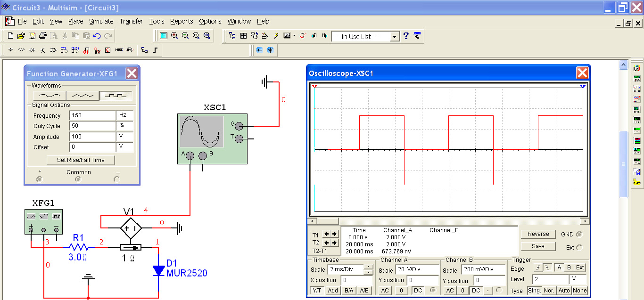The image size is (644, 300).
Task: Show the Spreadsheet View grid icon
Action: [x=243, y=36]
